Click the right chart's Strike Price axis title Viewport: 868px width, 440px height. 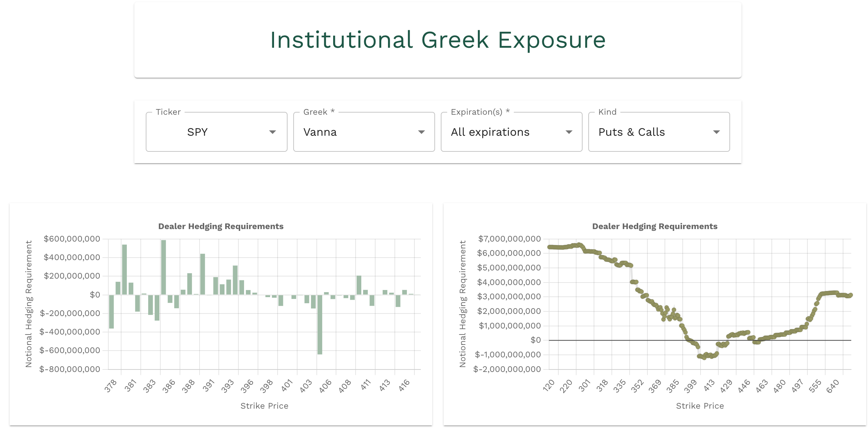tap(700, 406)
